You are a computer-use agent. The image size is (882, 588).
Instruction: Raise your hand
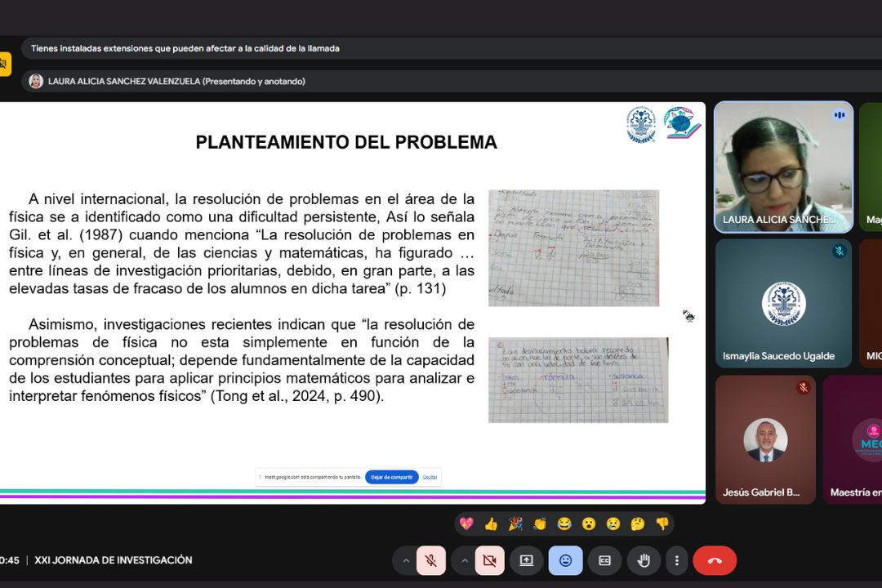644,560
